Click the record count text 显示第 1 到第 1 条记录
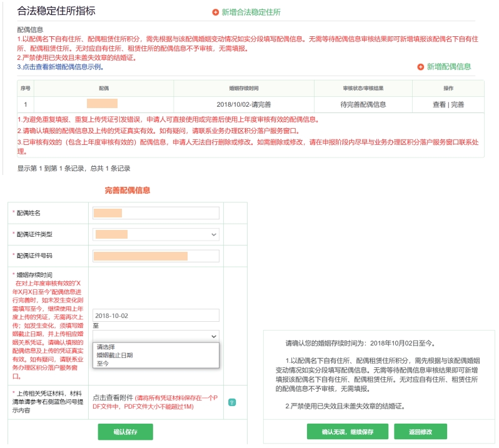 (51, 169)
